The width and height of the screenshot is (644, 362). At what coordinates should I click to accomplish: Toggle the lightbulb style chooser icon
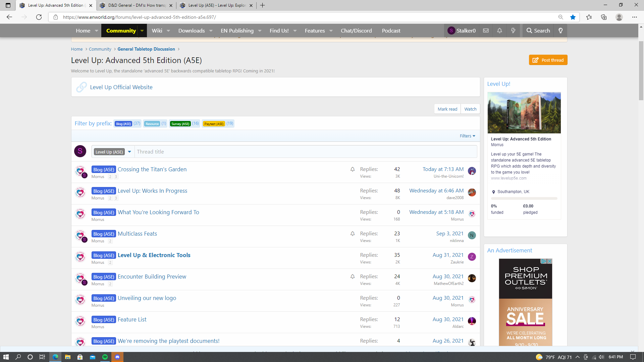point(560,31)
